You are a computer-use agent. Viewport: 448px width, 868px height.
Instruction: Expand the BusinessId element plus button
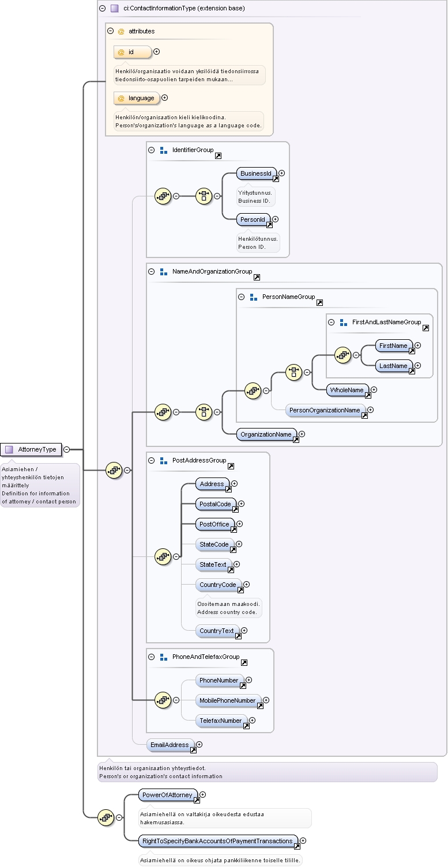[x=282, y=173]
